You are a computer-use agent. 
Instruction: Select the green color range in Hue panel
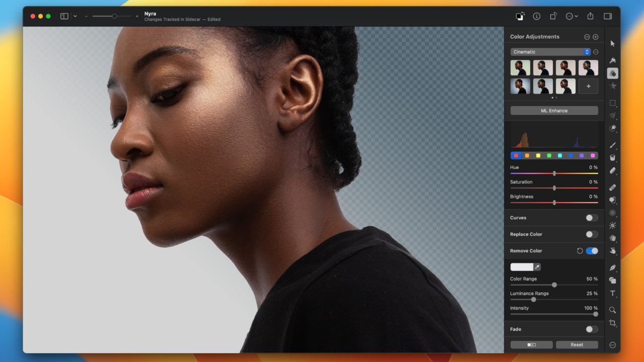[x=549, y=156]
